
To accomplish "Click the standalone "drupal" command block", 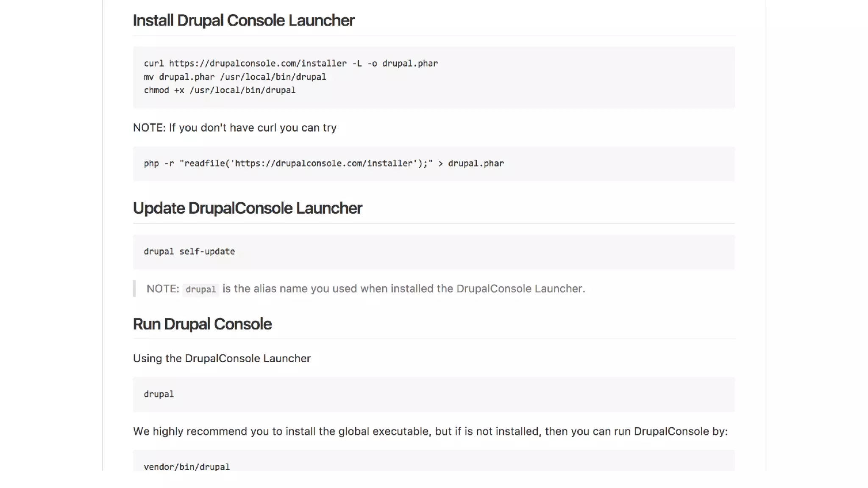I will [x=159, y=394].
